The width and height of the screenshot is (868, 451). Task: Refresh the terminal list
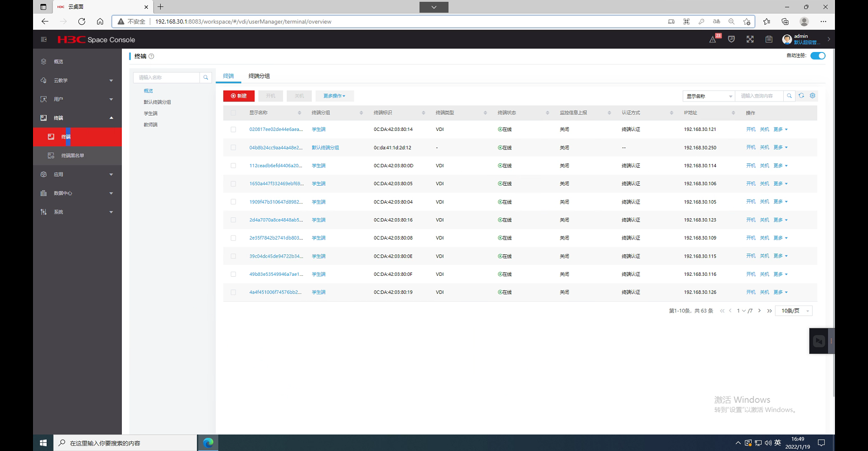click(x=801, y=96)
